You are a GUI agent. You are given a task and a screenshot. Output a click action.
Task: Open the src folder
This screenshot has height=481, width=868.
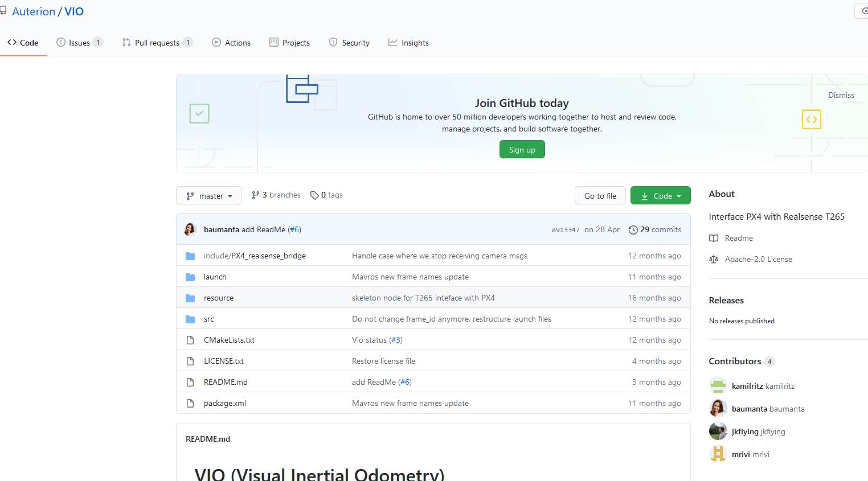(209, 319)
